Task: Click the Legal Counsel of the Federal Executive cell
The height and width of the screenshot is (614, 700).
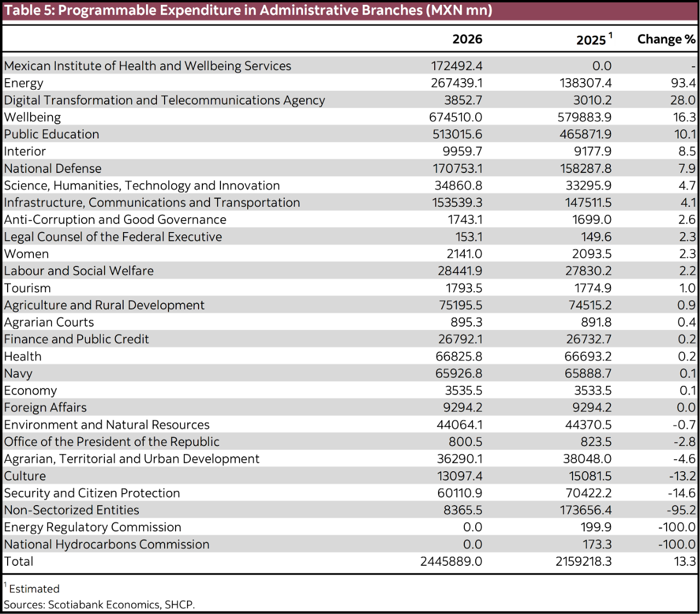Action: click(112, 236)
